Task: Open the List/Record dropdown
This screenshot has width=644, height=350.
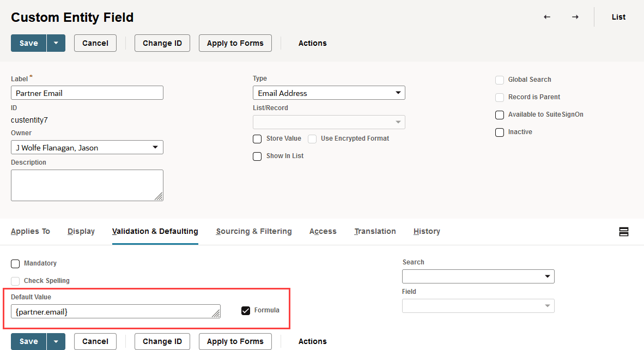Action: point(329,122)
